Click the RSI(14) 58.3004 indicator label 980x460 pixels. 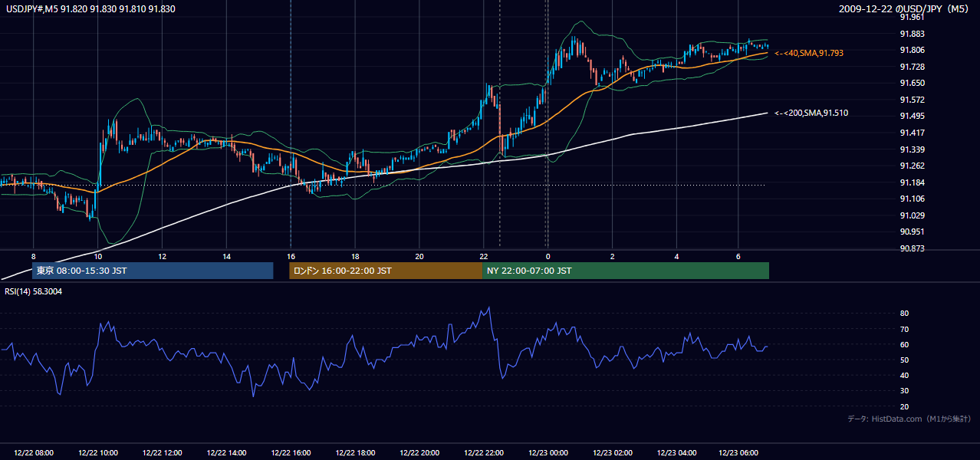[34, 291]
